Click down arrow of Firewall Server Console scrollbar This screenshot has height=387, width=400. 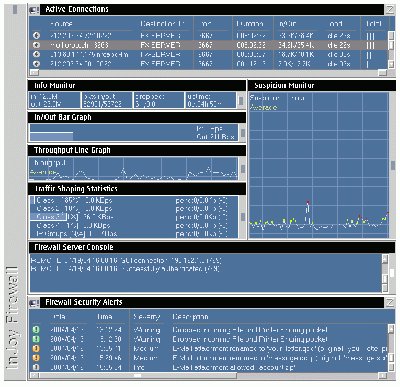click(385, 288)
